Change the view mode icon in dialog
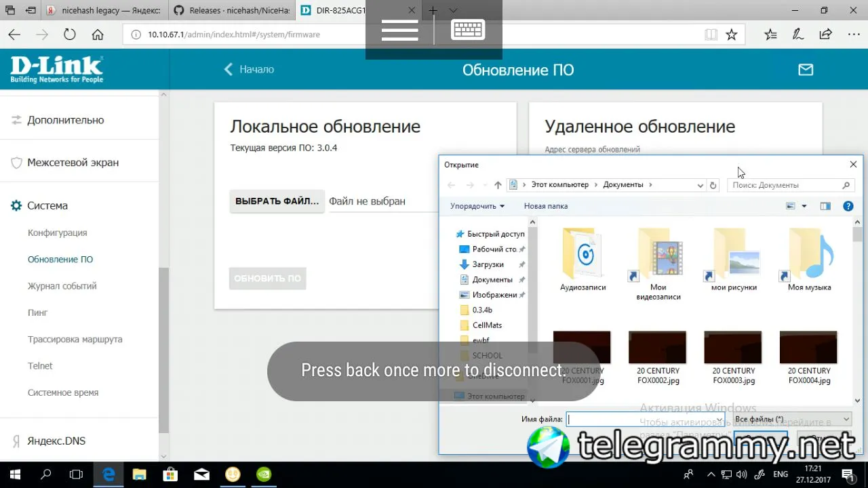The width and height of the screenshot is (868, 488). pyautogui.click(x=790, y=206)
